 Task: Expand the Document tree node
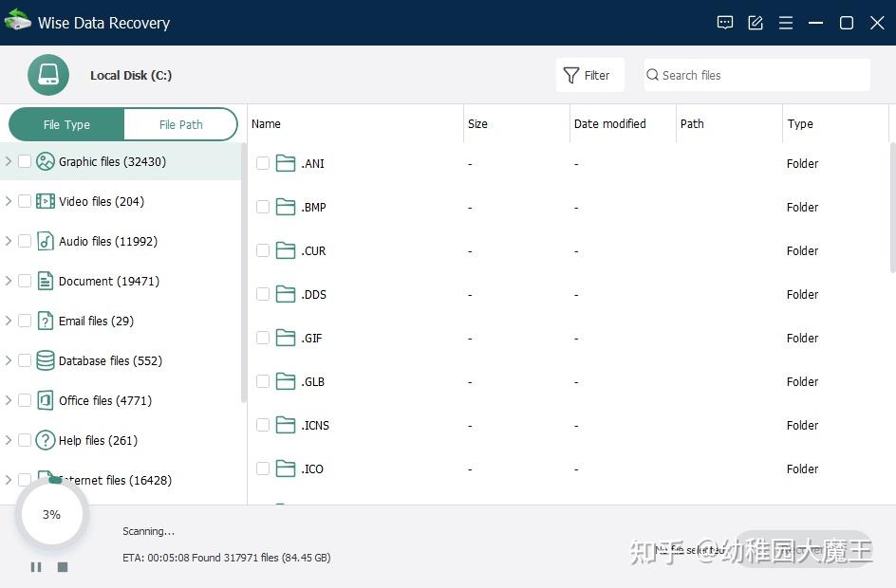click(x=8, y=281)
